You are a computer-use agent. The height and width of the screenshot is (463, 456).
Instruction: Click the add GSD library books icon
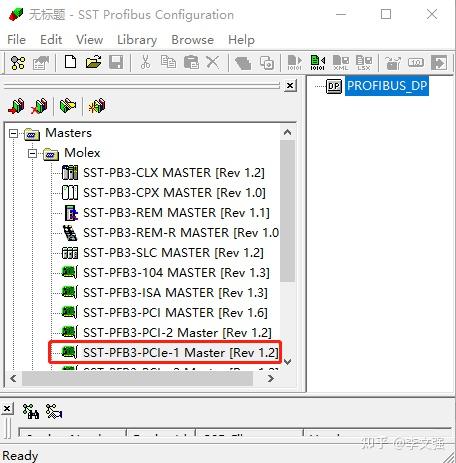(16, 106)
